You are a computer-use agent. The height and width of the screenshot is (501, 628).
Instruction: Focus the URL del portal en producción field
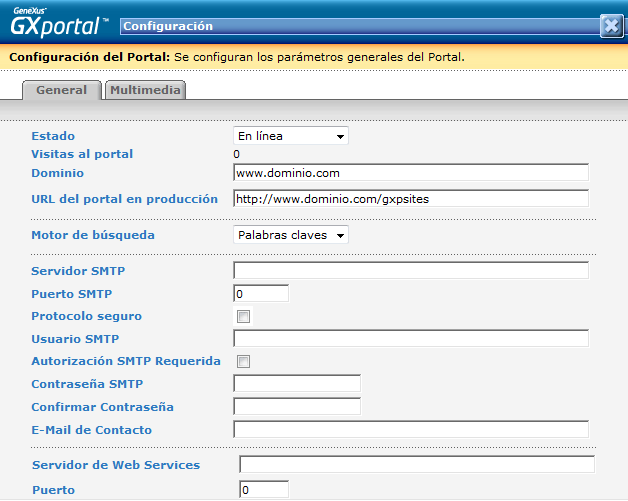tap(410, 198)
